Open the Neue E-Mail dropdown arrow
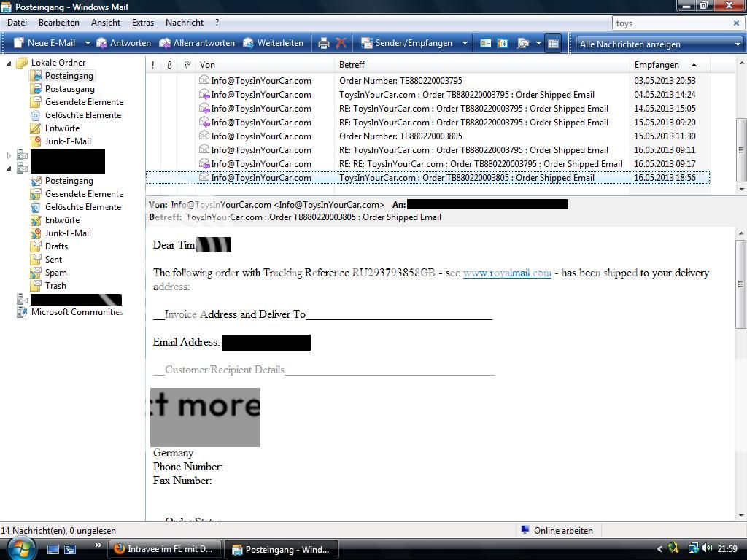 click(x=88, y=44)
